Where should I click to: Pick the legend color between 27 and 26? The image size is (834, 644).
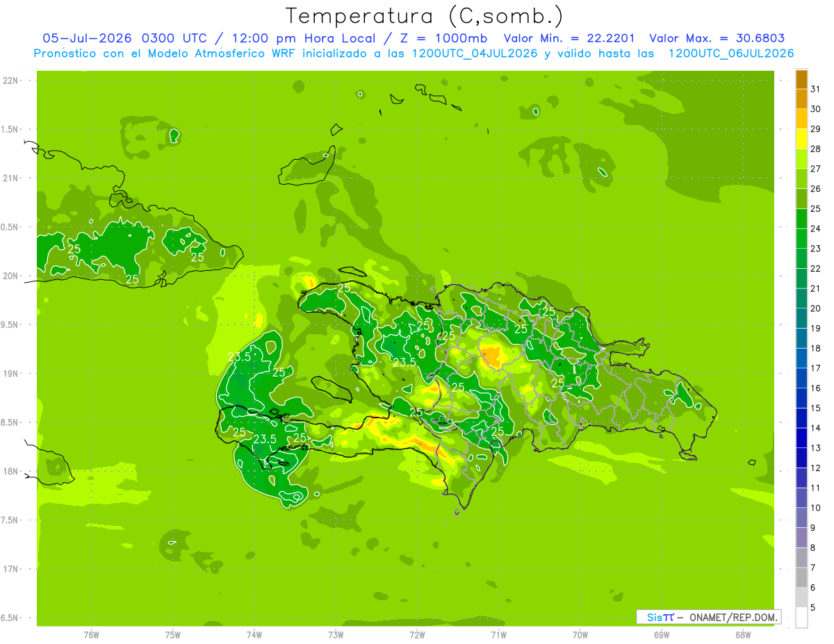pos(801,179)
